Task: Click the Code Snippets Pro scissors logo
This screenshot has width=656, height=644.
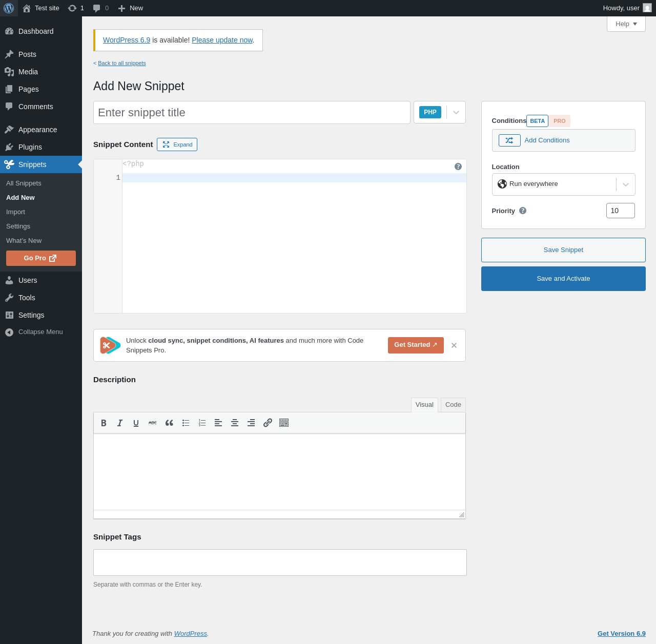Action: 110,345
